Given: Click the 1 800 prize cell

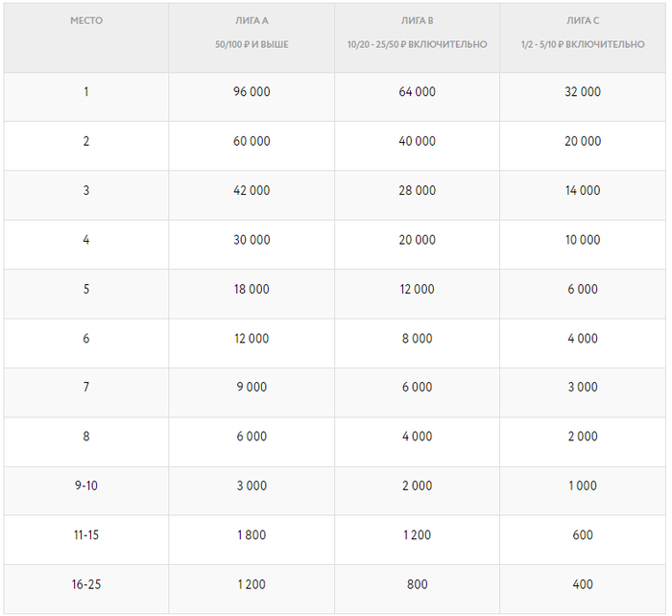Looking at the screenshot, I should (252, 535).
